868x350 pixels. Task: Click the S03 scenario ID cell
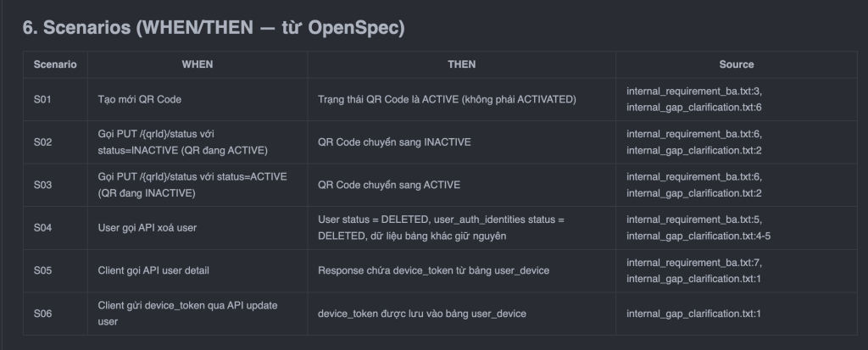[x=43, y=185]
